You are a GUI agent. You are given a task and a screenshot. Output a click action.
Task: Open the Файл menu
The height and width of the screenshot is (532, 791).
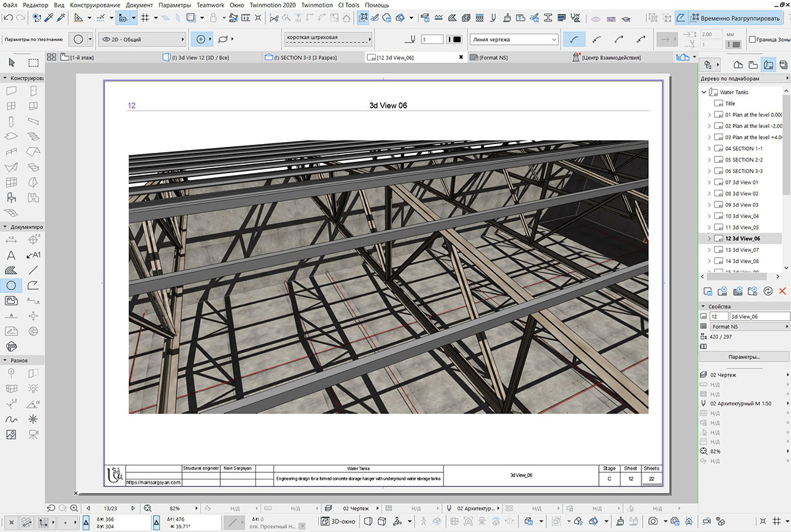[9, 5]
